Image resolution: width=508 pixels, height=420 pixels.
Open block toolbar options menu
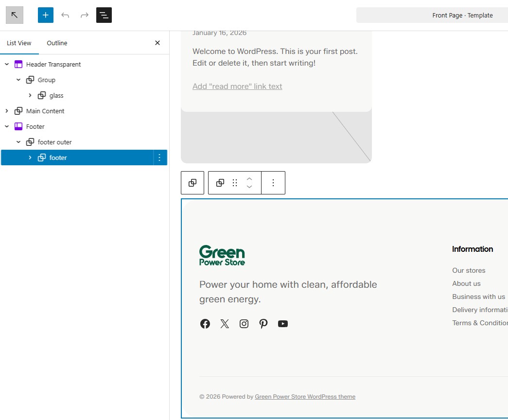pos(273,183)
